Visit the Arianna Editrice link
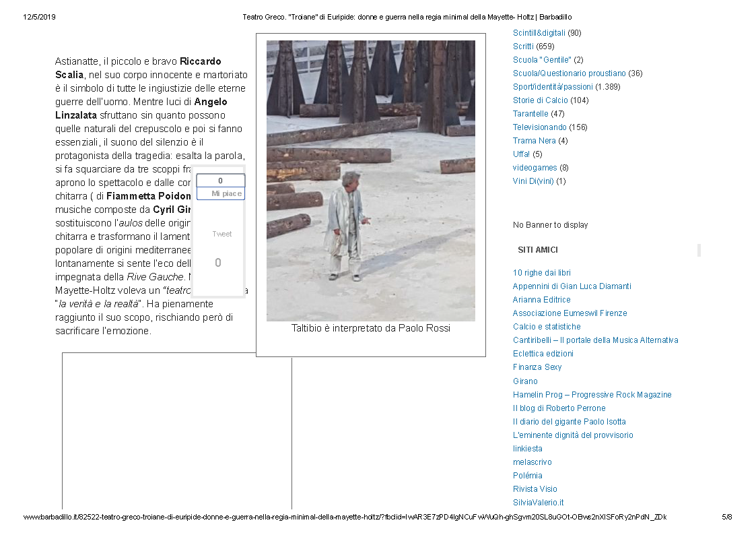The image size is (756, 535). pos(541,300)
